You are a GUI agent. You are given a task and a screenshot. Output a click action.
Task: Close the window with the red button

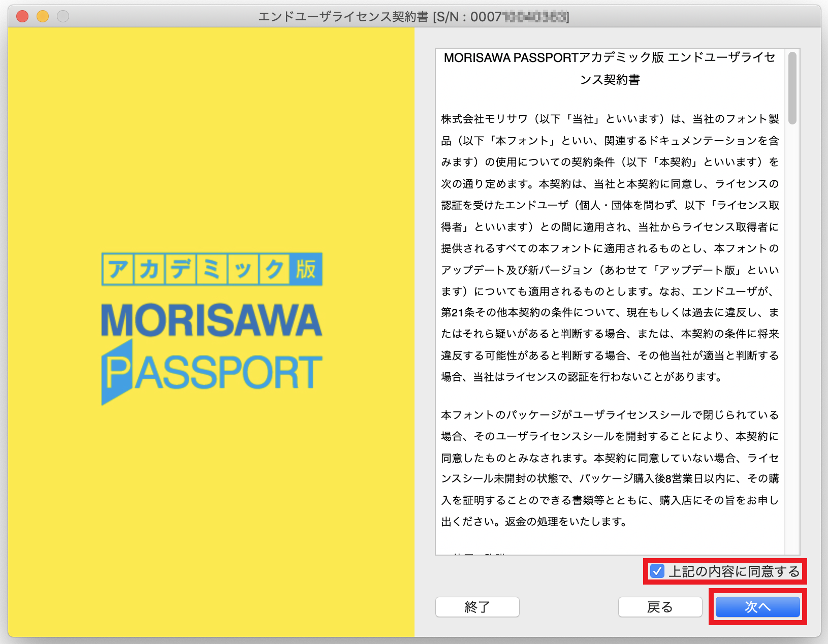[22, 17]
